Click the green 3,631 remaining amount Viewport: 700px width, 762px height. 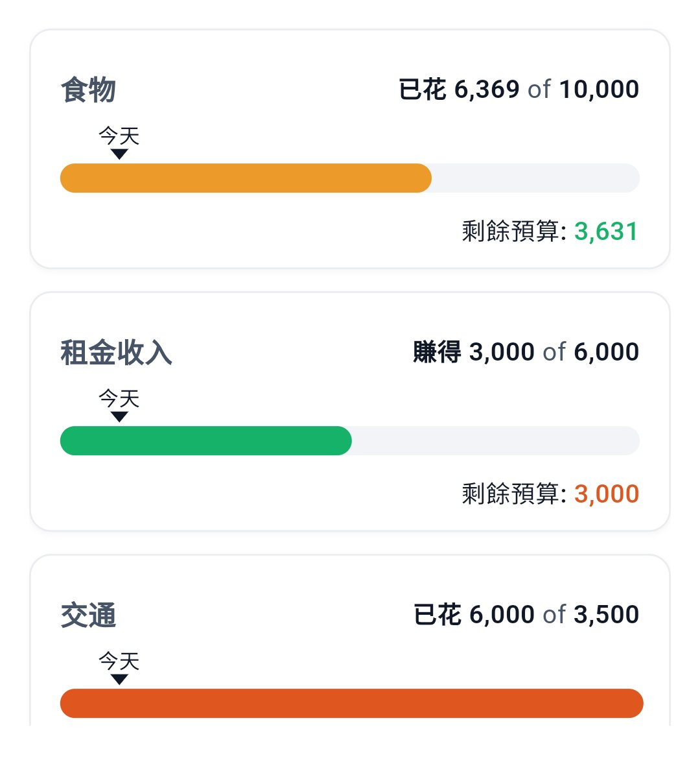pyautogui.click(x=606, y=232)
